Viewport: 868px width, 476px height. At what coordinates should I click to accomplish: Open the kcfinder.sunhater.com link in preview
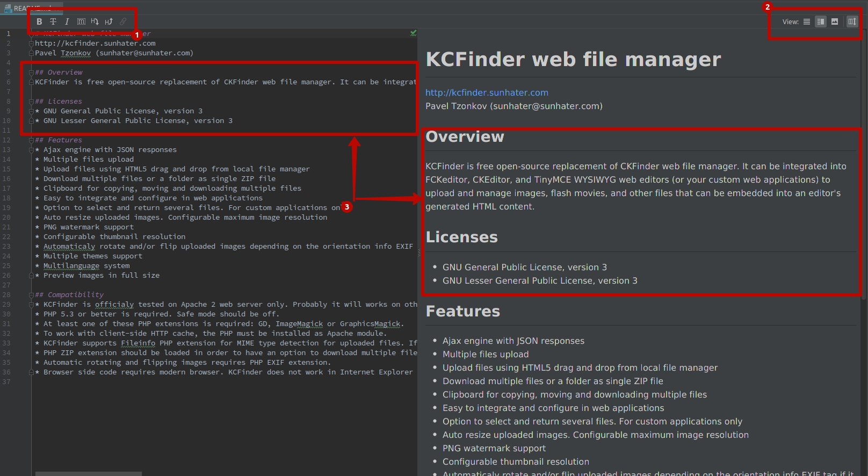pyautogui.click(x=487, y=92)
